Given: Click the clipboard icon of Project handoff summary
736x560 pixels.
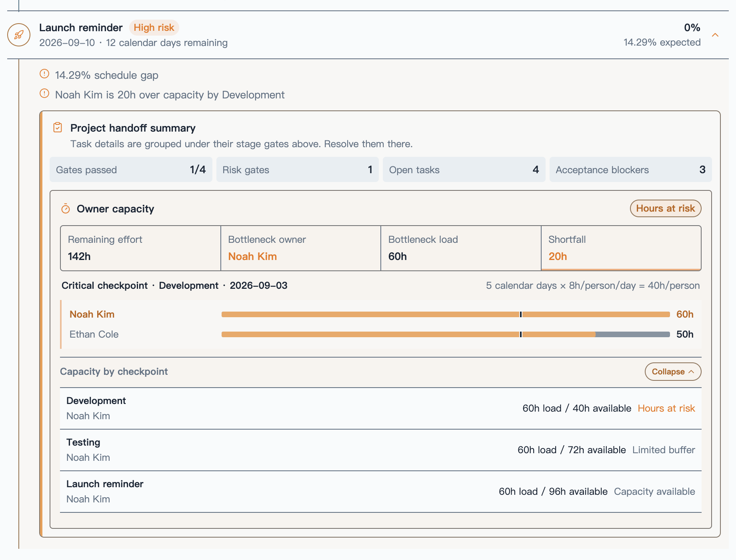Looking at the screenshot, I should tap(58, 127).
